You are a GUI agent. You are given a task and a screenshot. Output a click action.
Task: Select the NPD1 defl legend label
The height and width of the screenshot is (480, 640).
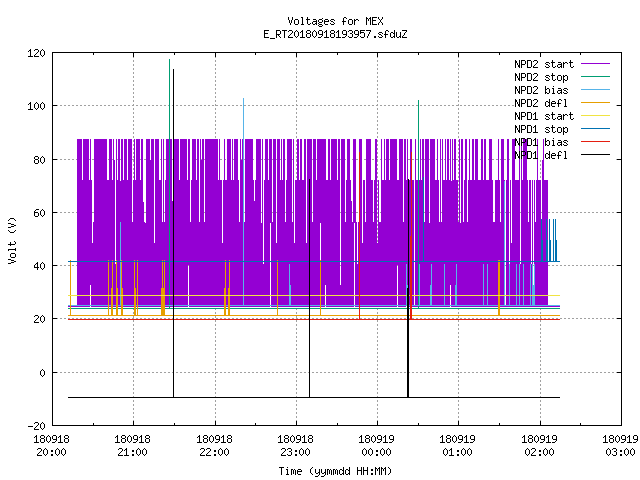[x=541, y=155]
